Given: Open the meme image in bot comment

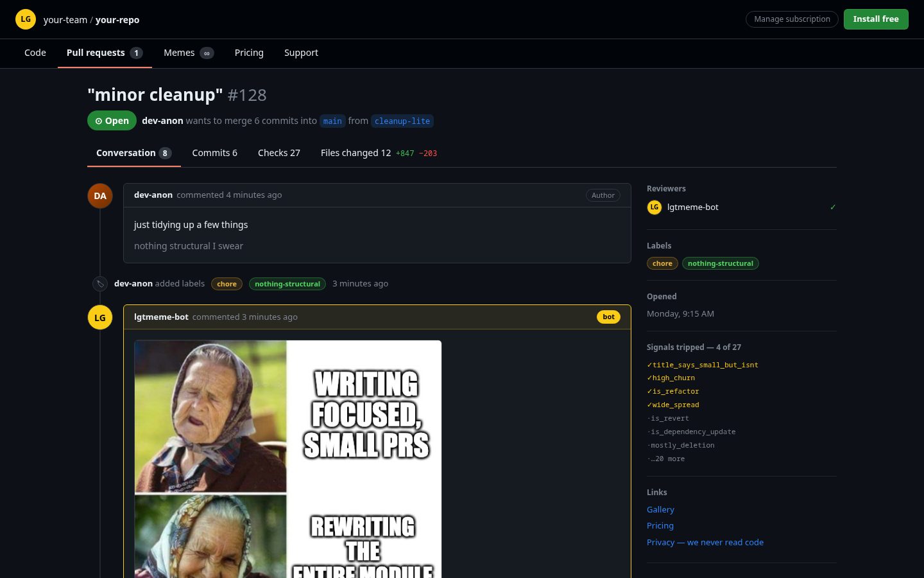Looking at the screenshot, I should point(288,459).
